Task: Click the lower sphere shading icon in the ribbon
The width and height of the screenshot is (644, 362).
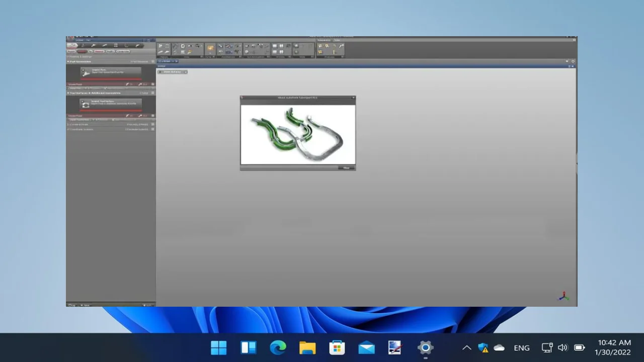Action: point(296,52)
